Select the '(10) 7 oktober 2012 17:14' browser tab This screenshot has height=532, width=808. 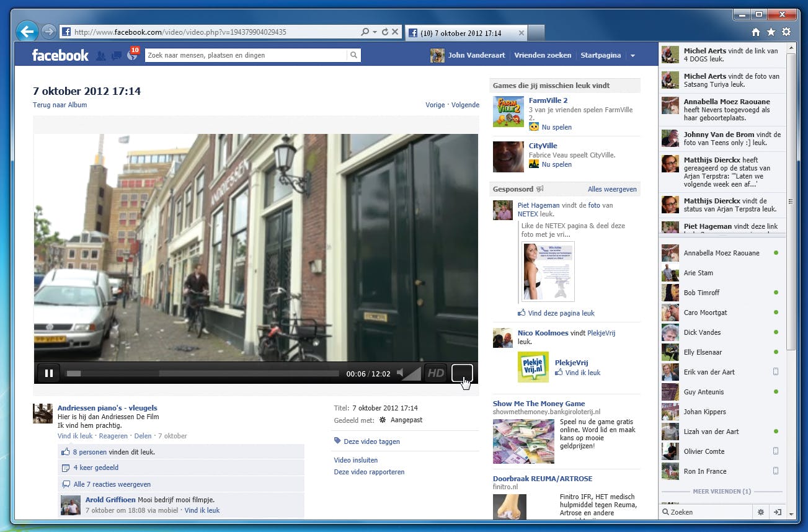pyautogui.click(x=466, y=33)
